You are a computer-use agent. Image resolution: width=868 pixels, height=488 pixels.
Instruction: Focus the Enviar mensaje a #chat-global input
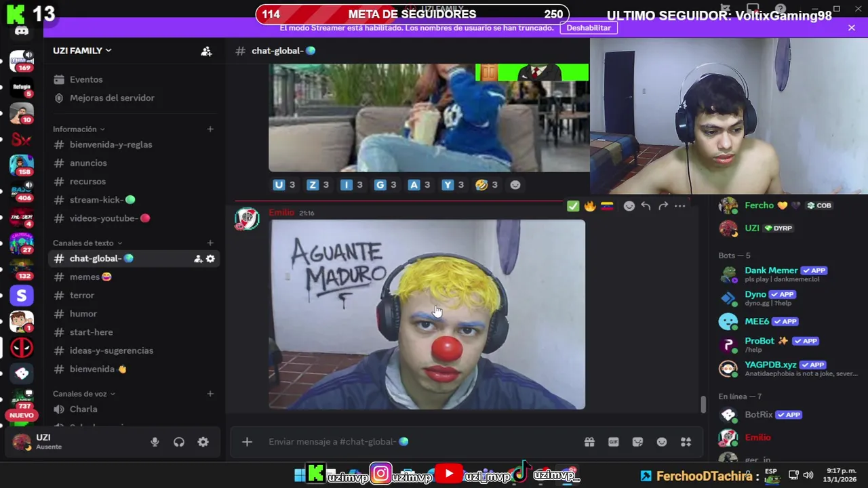pyautogui.click(x=420, y=442)
